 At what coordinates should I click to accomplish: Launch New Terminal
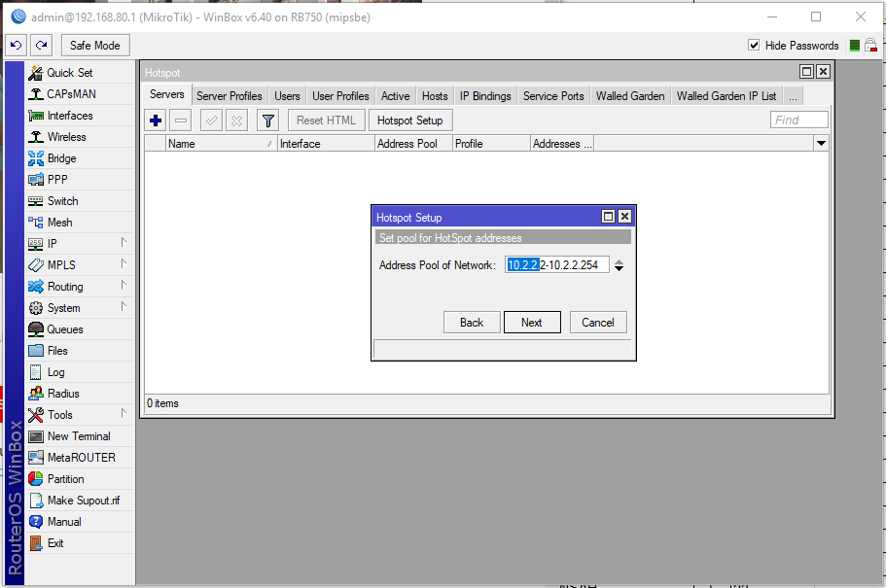point(79,436)
